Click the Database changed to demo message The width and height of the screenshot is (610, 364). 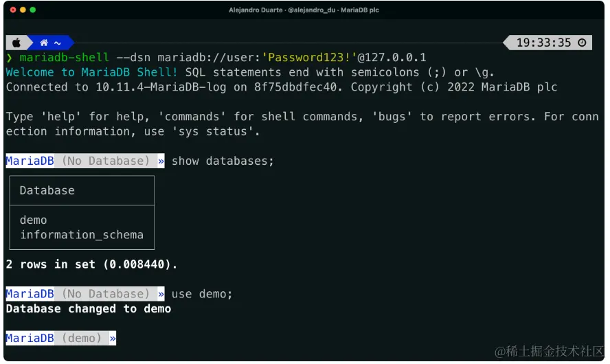(x=89, y=309)
